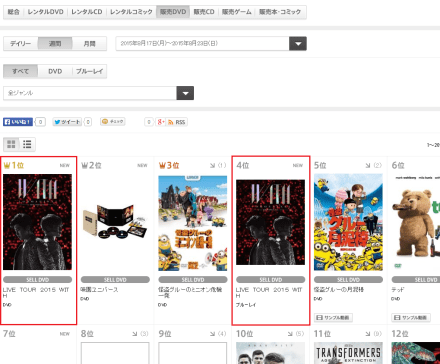Open rank 4 Blu-ray LIVE TOUR cover
Image resolution: width=440 pixels, height=364 pixels.
[270, 222]
